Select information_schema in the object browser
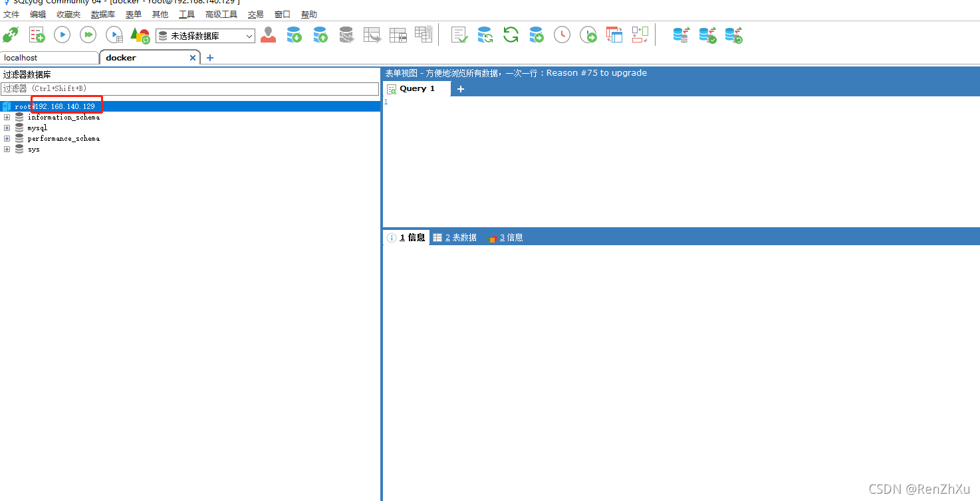 point(63,117)
